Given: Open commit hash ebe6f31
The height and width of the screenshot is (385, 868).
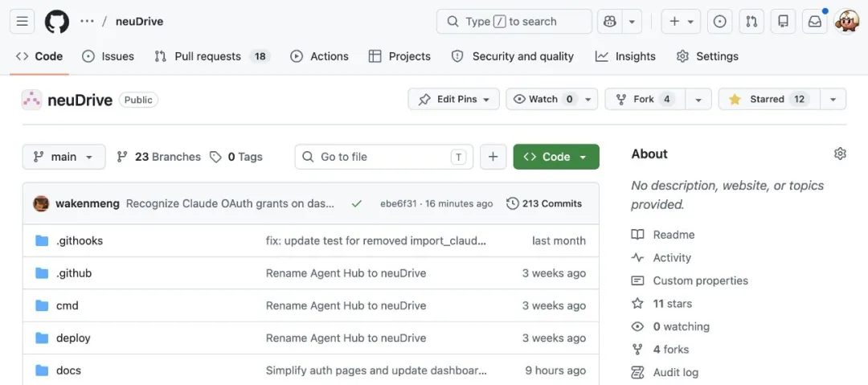Looking at the screenshot, I should tap(398, 204).
